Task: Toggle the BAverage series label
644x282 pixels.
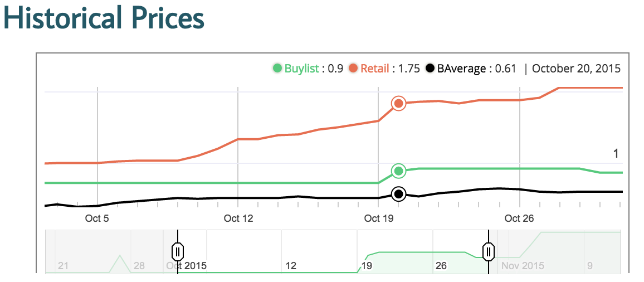Action: (461, 69)
